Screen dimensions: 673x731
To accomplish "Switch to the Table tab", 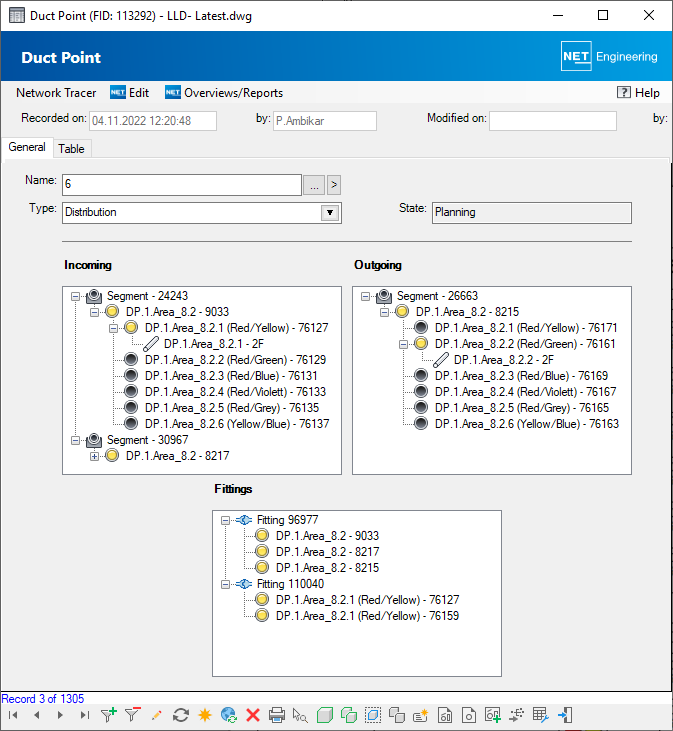I will click(71, 149).
